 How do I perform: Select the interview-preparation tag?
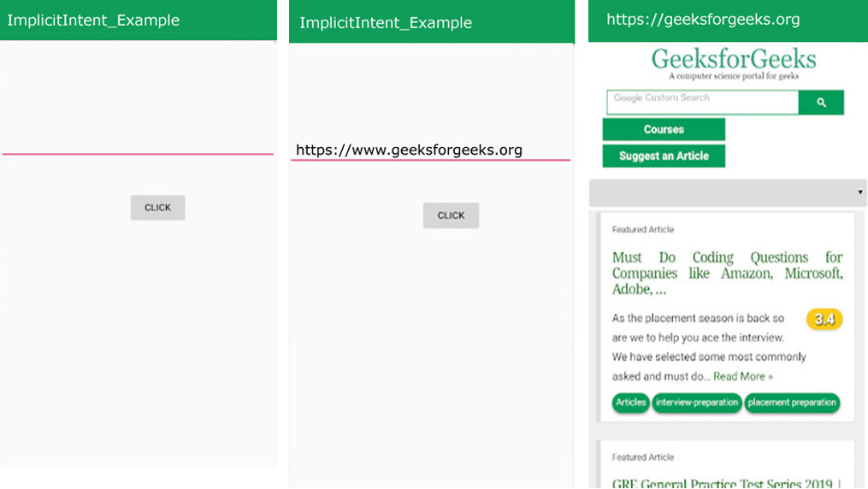(x=697, y=403)
